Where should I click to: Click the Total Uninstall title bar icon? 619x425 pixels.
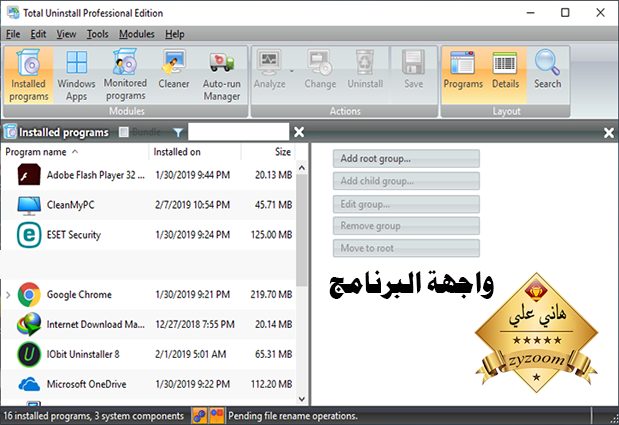pyautogui.click(x=13, y=13)
